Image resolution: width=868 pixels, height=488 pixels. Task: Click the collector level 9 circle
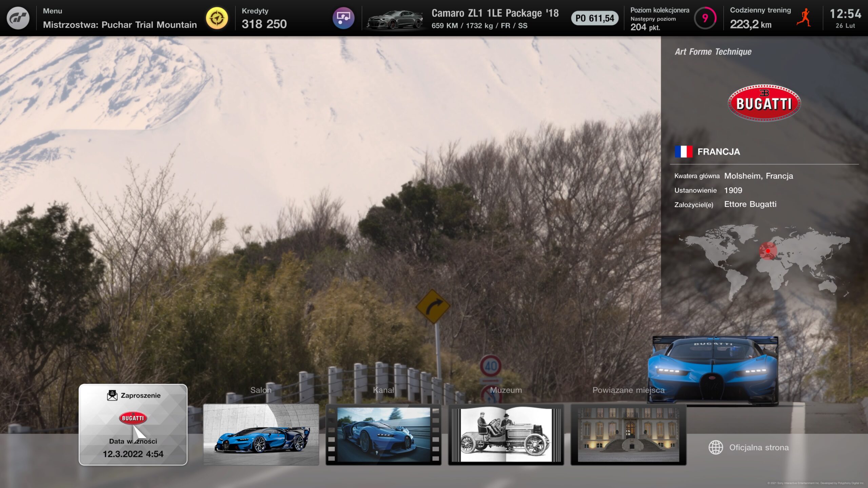705,18
